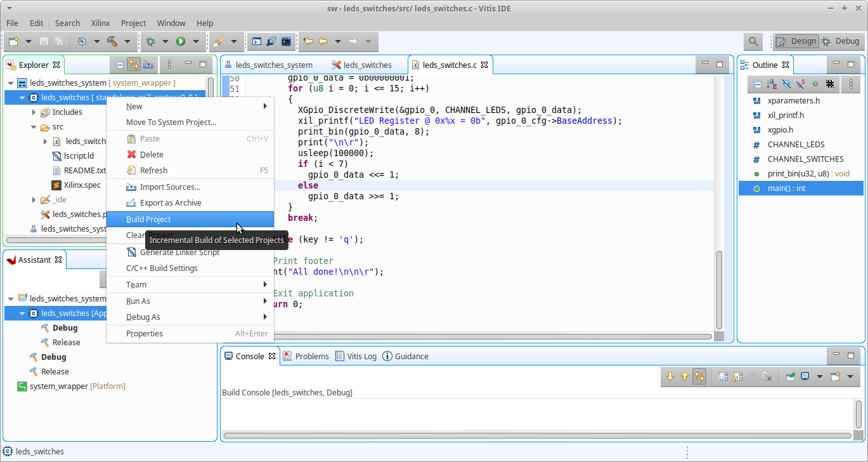Select Build Project from the context menu
868x462 pixels.
148,219
